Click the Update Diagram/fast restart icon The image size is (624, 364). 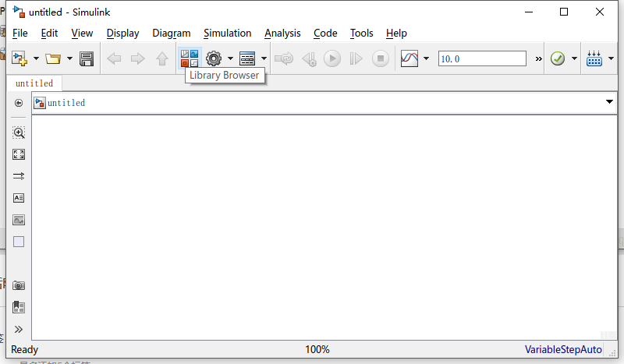(x=284, y=59)
